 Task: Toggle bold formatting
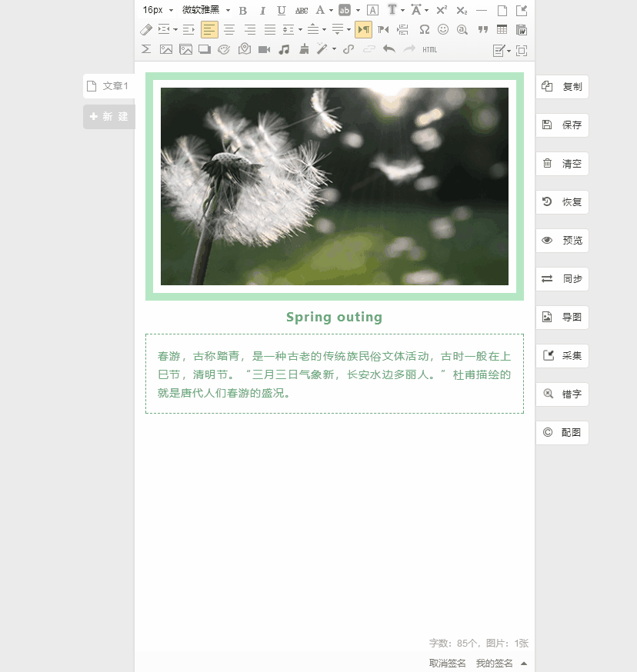[x=242, y=10]
